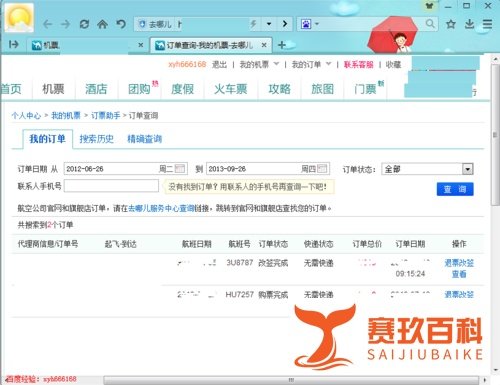Click the lightning speed mode icon
The width and height of the screenshot is (500, 385).
click(254, 24)
